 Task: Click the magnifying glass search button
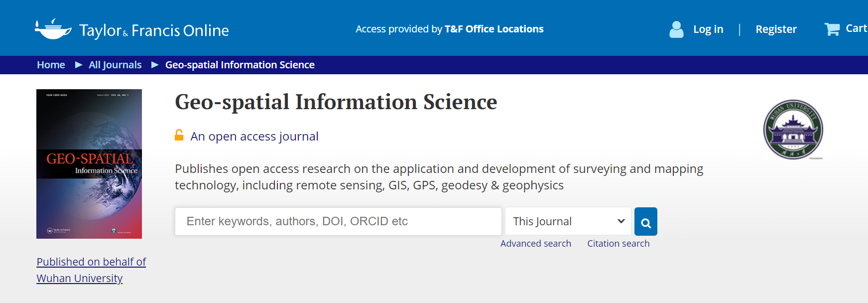(x=646, y=222)
